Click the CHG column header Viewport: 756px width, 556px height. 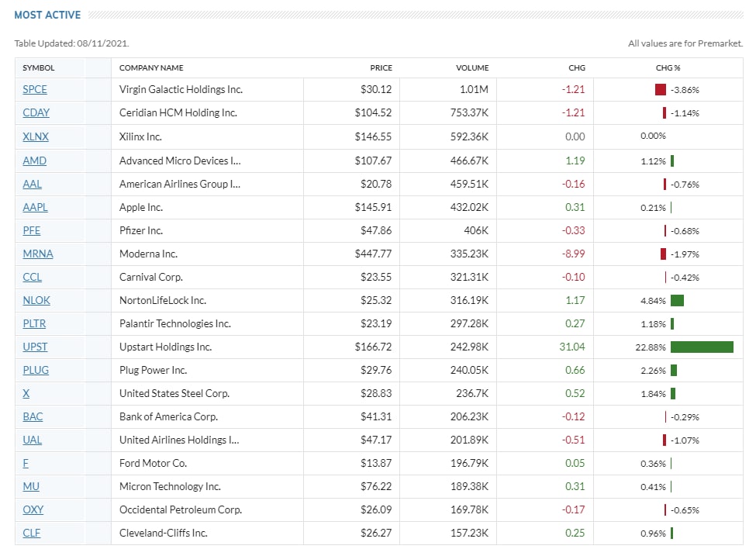577,68
